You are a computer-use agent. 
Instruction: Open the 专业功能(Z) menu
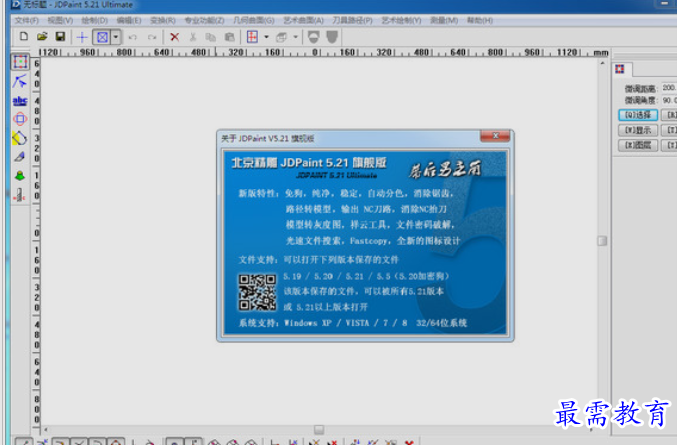204,20
